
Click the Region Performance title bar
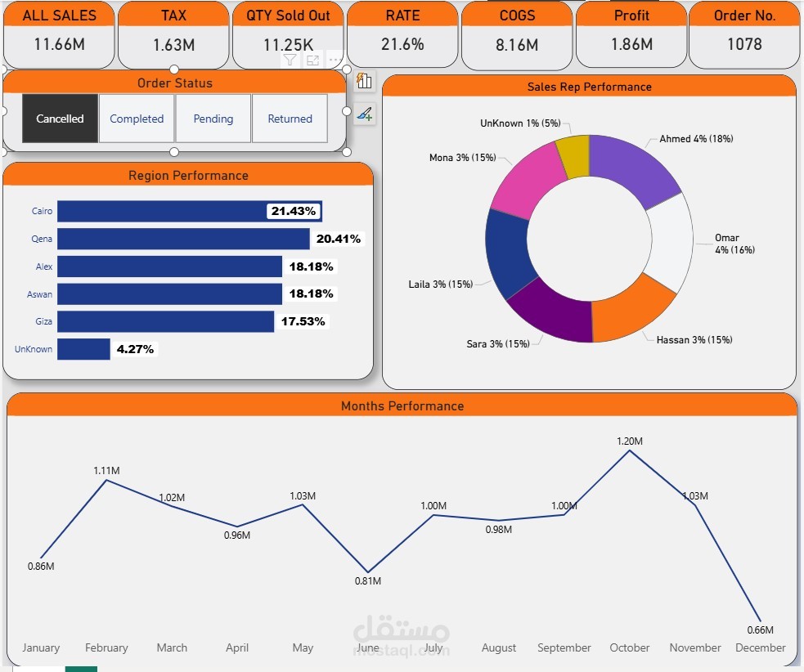coord(188,175)
